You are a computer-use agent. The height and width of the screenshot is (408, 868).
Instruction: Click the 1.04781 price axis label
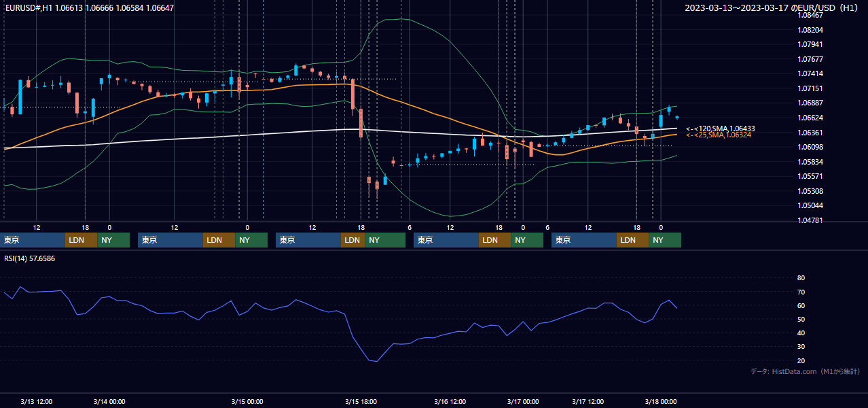pos(810,220)
